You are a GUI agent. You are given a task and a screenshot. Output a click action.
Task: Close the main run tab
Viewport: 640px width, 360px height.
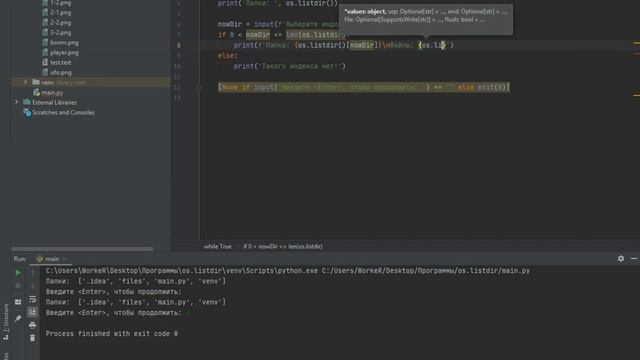64,259
